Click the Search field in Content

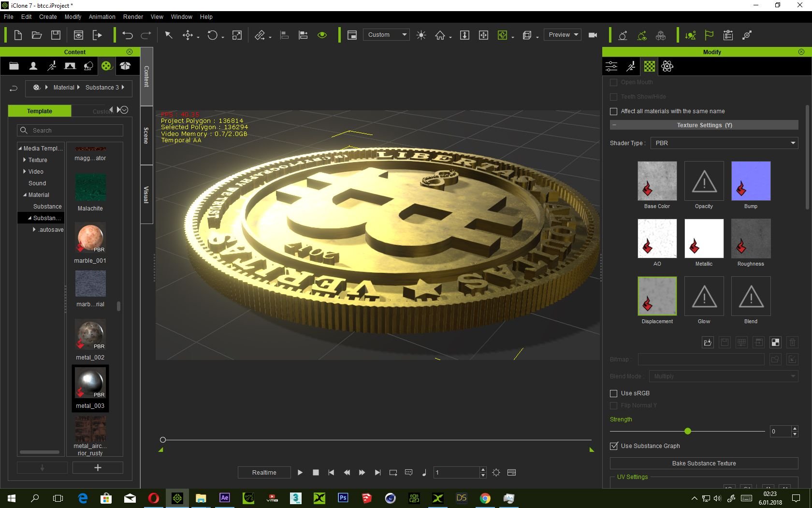click(x=71, y=131)
